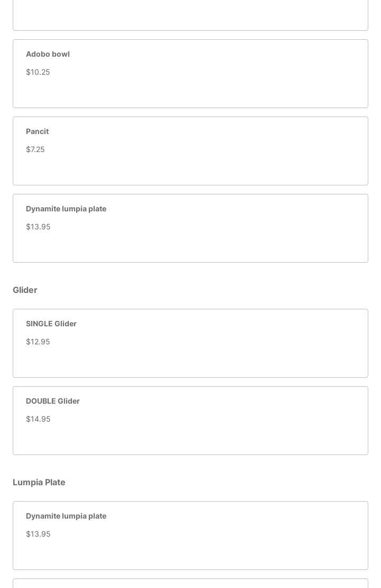This screenshot has height=588, width=381.
Task: Click the "SINGLE Glider" title text
Action: [x=51, y=324]
